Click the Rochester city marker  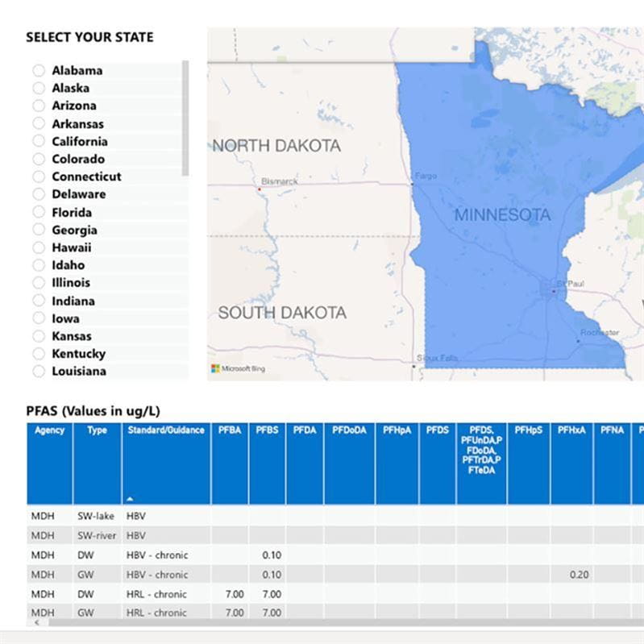point(578,340)
